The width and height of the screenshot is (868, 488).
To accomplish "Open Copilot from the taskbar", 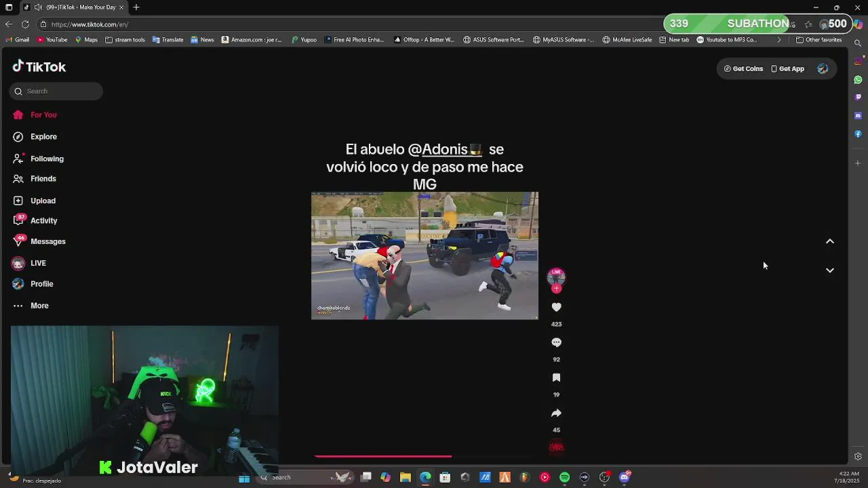I will click(385, 478).
